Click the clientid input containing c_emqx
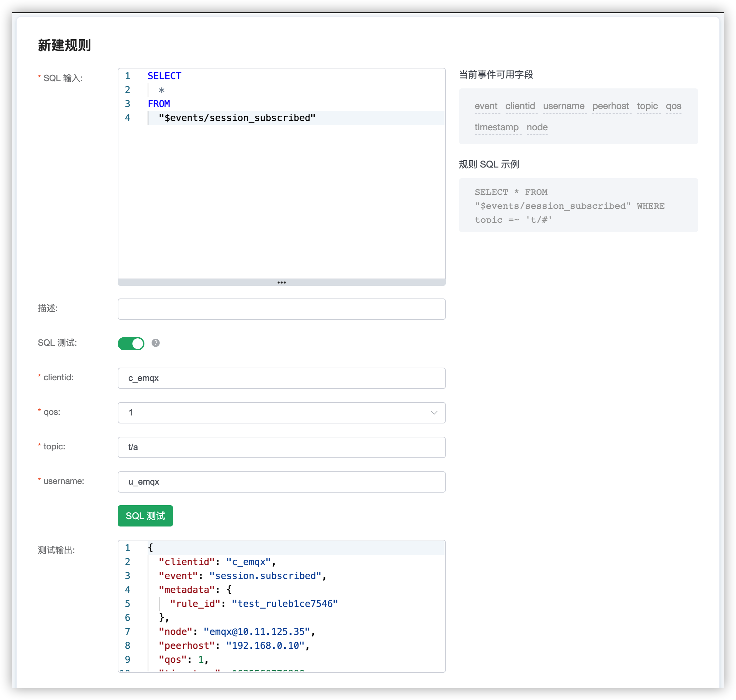This screenshot has height=700, width=736. point(282,378)
